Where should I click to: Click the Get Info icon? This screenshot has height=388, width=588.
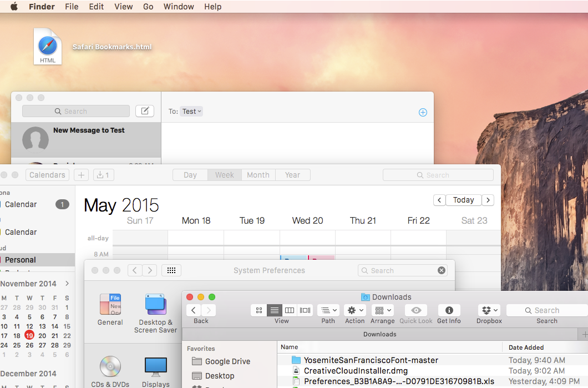point(449,310)
